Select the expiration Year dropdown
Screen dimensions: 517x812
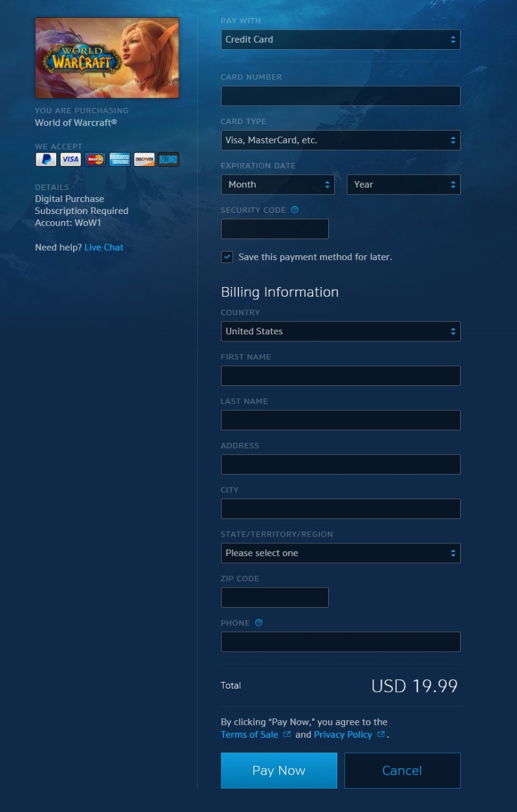[404, 185]
